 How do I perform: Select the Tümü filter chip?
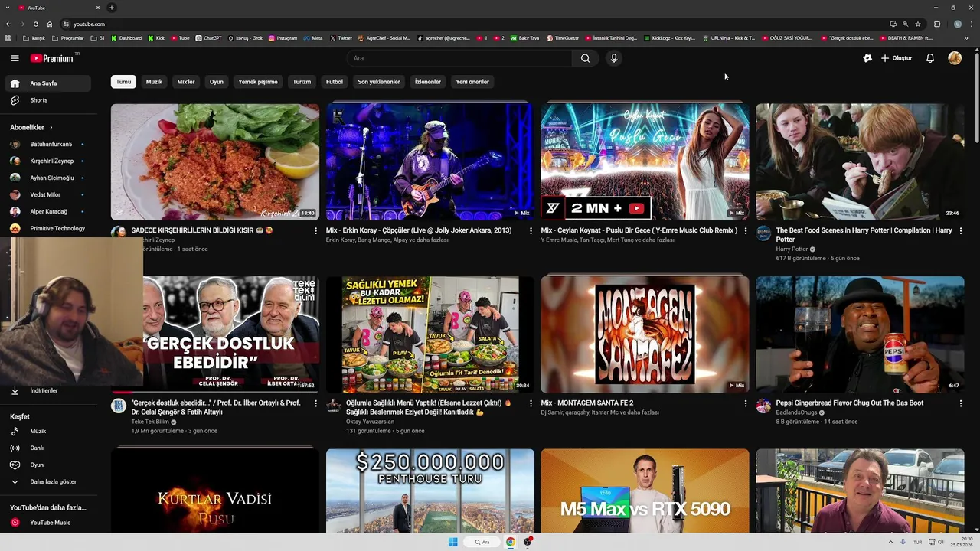[123, 82]
